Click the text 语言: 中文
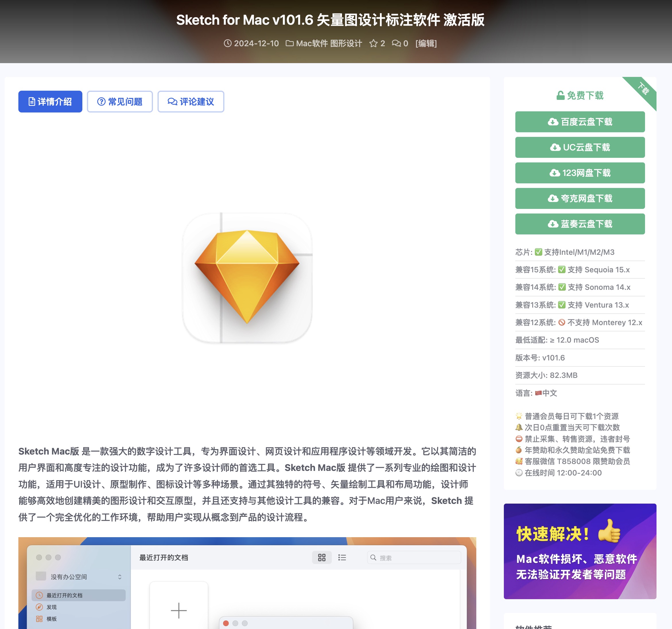Viewport: 672px width, 629px height. click(536, 393)
